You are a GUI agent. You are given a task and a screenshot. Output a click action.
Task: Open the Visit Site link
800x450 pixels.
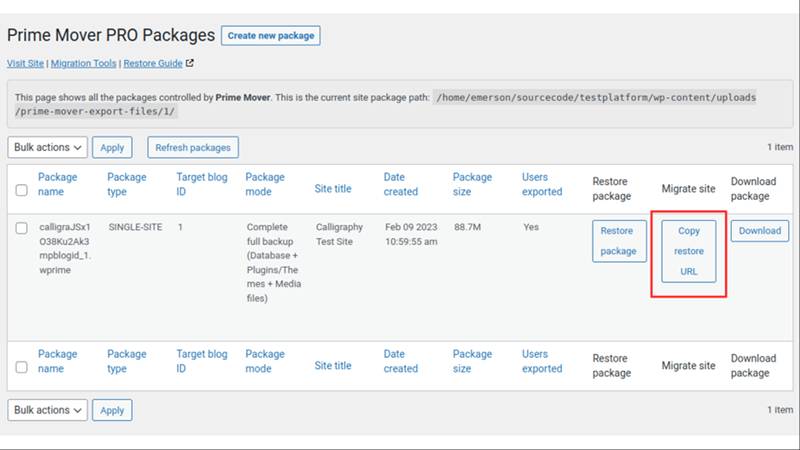pos(25,63)
